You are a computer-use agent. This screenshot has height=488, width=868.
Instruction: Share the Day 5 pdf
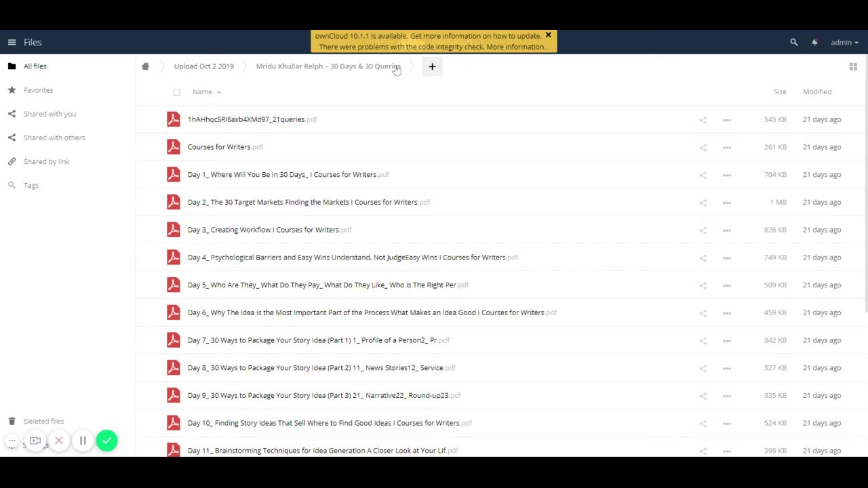(703, 285)
